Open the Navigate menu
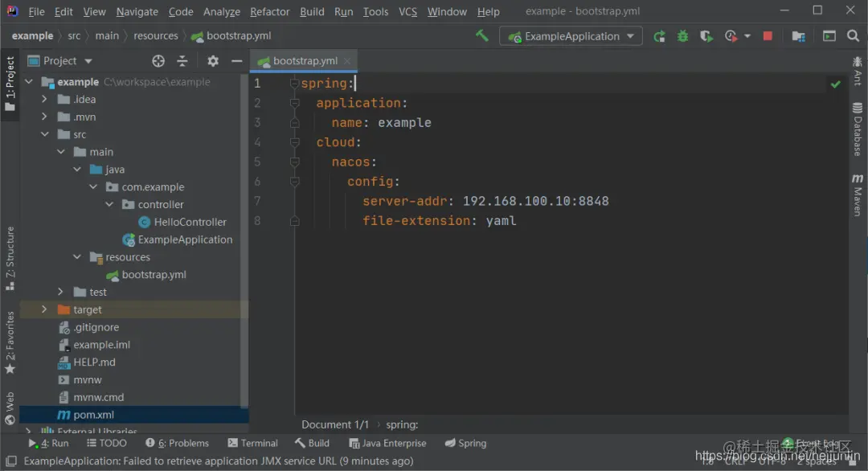This screenshot has height=471, width=868. pos(137,11)
